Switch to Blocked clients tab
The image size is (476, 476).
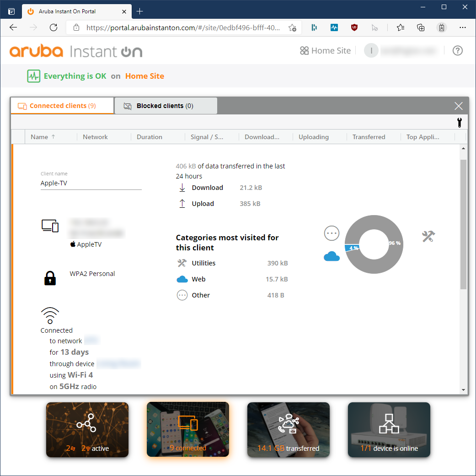tap(166, 106)
